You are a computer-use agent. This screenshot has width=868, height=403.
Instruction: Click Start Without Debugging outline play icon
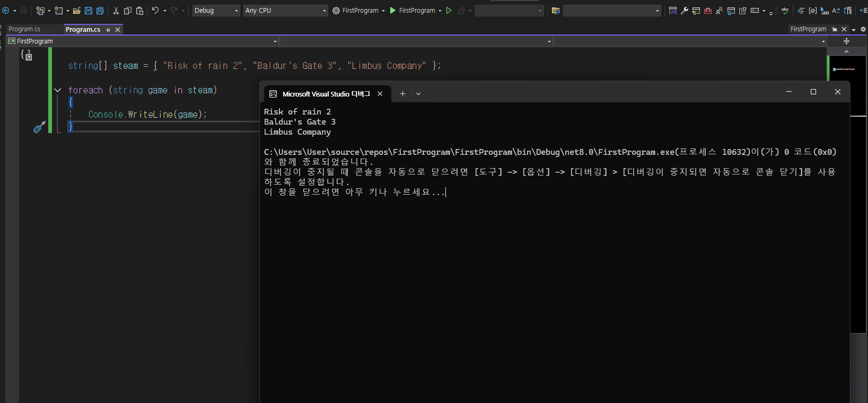(449, 11)
